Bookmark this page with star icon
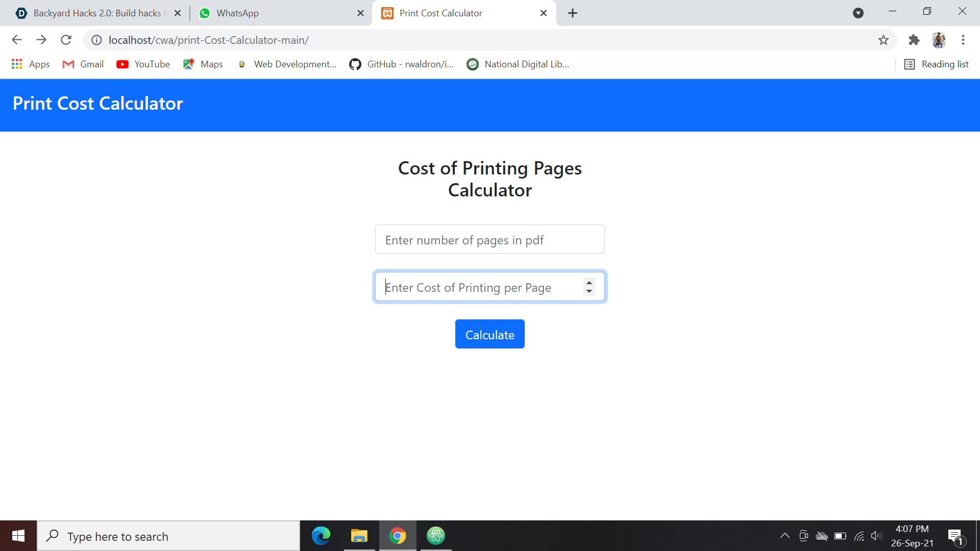 tap(884, 40)
